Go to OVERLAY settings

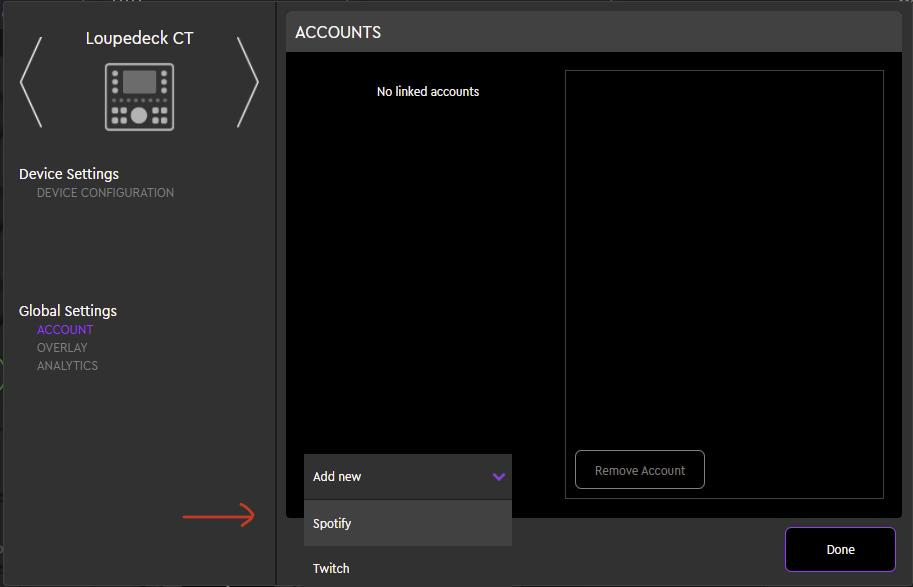point(62,348)
